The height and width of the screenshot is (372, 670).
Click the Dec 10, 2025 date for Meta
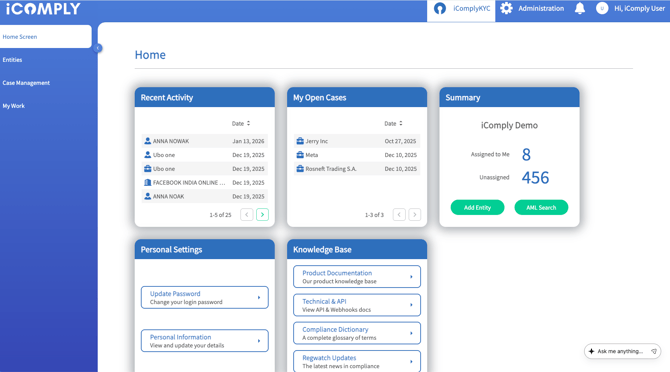pyautogui.click(x=400, y=155)
